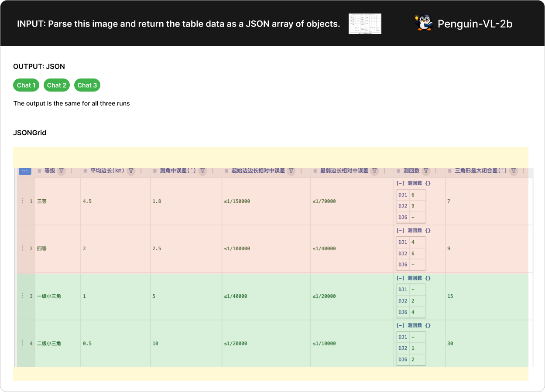Click the filter icon on 测回数 column
Screen dimensions: 545x392
426,171
